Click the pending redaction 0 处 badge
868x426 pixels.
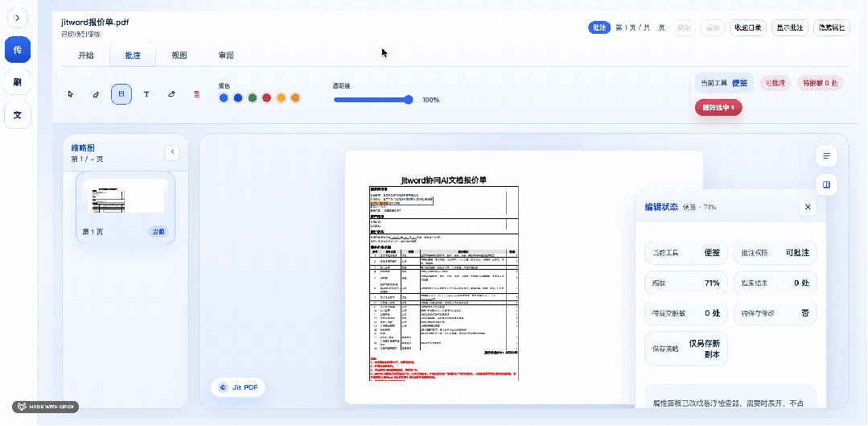(821, 83)
